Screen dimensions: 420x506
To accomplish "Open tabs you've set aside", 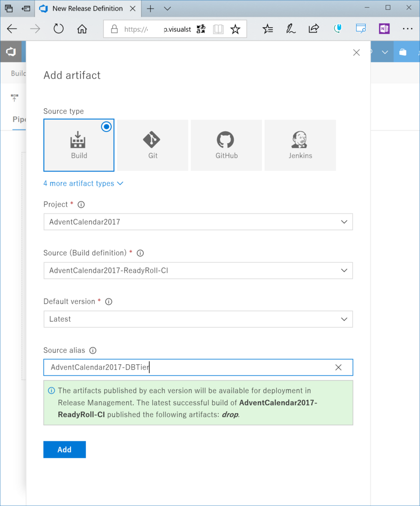I will coord(9,9).
